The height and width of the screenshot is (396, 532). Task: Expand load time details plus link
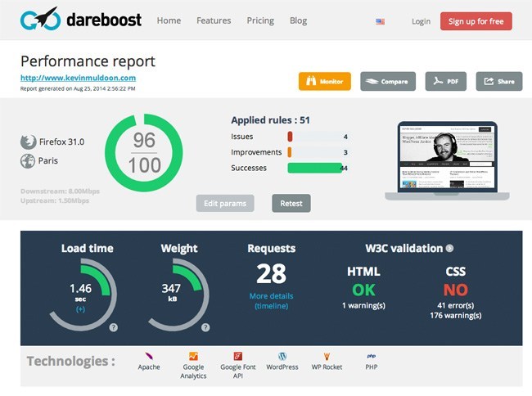click(x=80, y=309)
